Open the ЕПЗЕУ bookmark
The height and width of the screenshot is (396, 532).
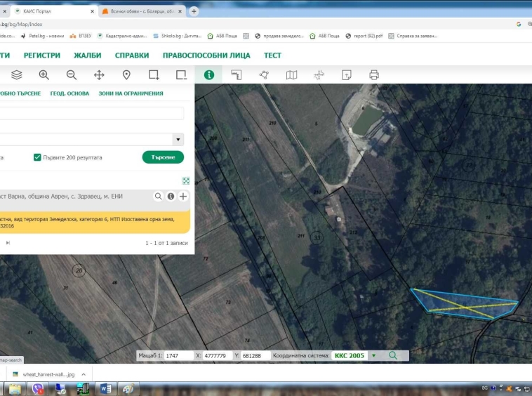81,36
